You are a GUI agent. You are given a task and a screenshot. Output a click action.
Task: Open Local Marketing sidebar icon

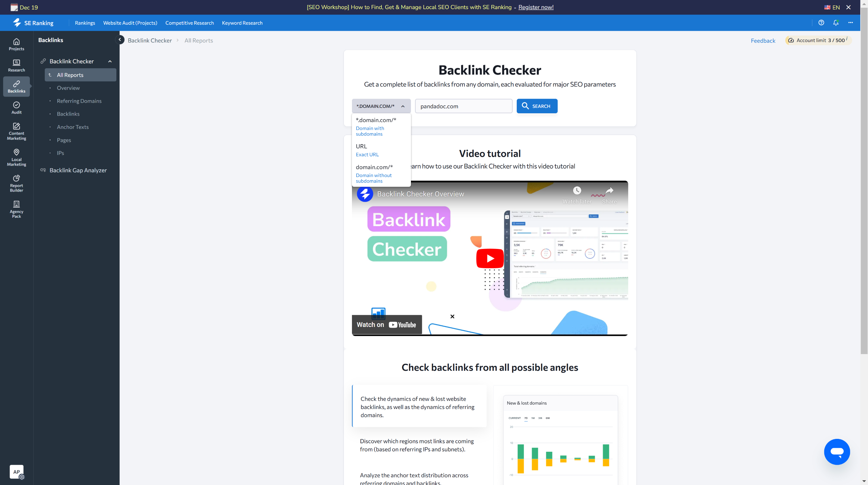[x=16, y=157]
